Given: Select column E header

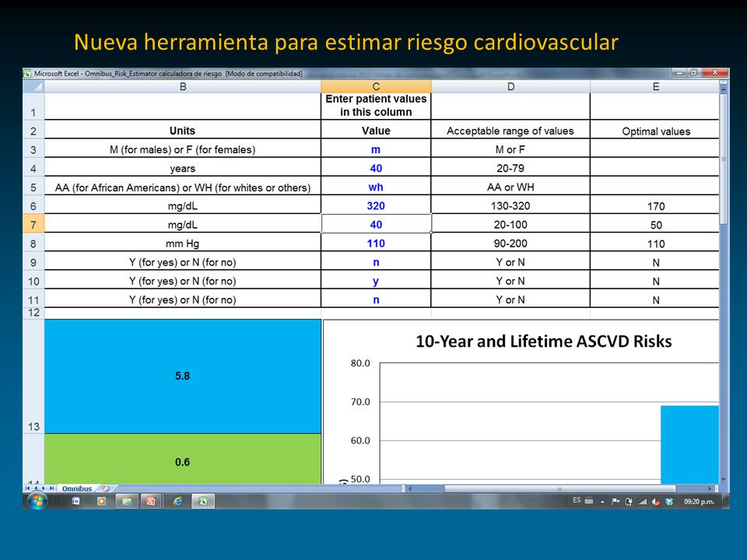Looking at the screenshot, I should [x=655, y=86].
